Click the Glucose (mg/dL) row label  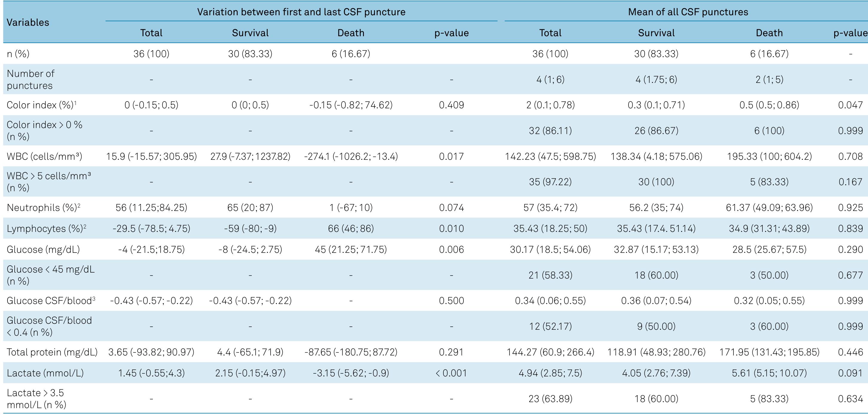tap(43, 250)
